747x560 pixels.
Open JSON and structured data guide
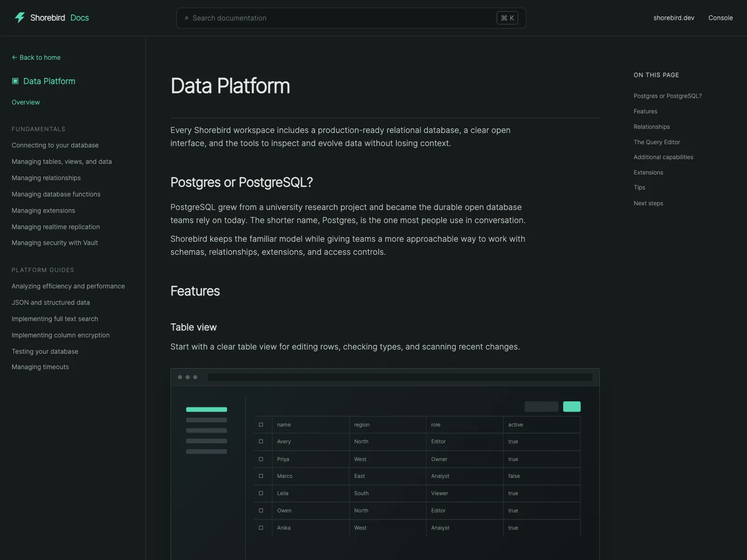(x=51, y=302)
